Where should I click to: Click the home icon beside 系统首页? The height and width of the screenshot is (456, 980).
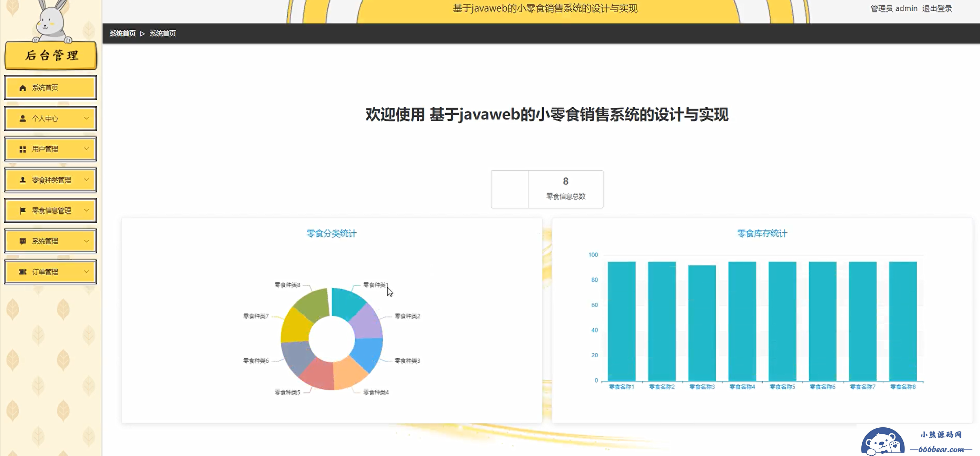click(23, 88)
